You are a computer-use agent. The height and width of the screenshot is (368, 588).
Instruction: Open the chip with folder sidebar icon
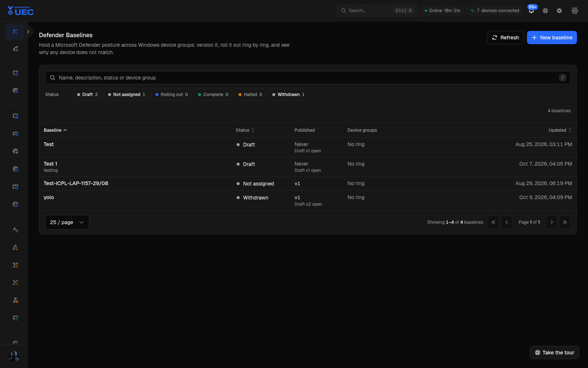15,169
